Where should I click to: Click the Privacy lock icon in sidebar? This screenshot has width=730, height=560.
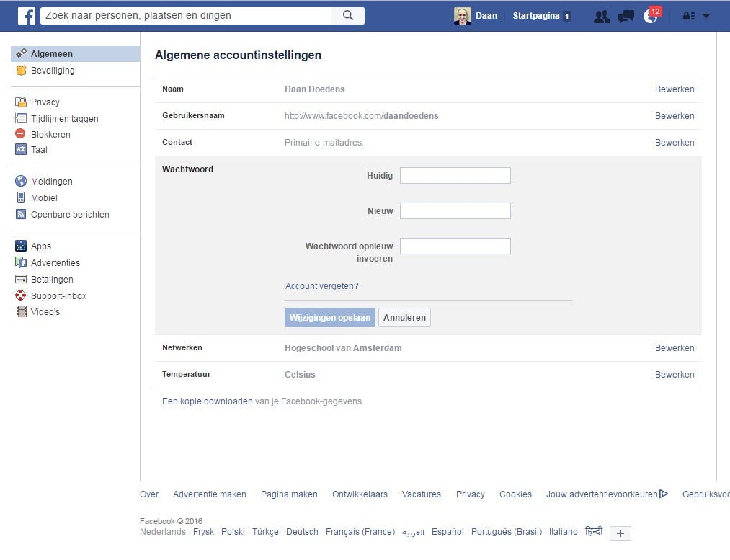pos(21,102)
